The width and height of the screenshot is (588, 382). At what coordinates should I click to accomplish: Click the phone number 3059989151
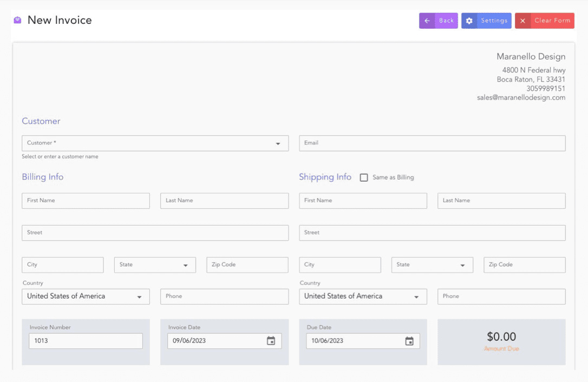546,89
